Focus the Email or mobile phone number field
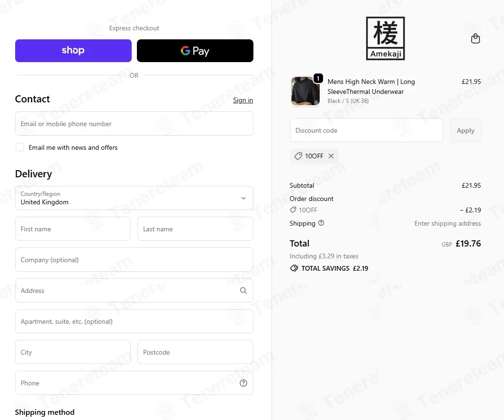 point(134,124)
